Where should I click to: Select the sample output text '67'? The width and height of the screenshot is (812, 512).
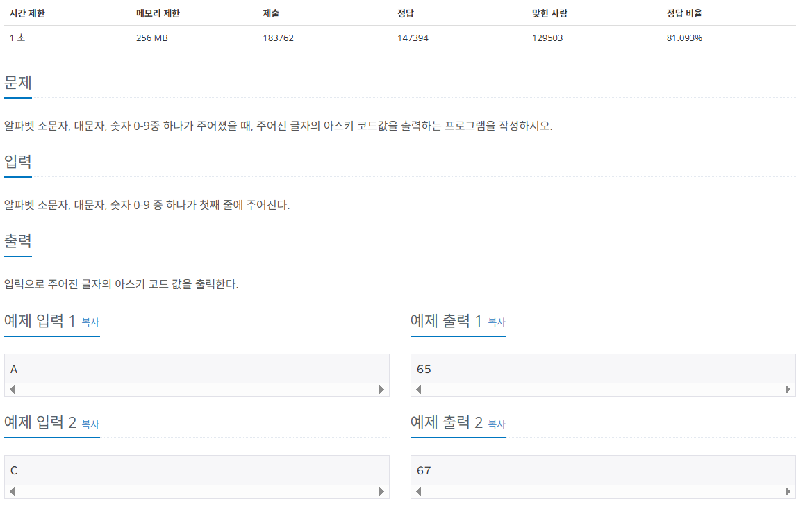tap(424, 470)
